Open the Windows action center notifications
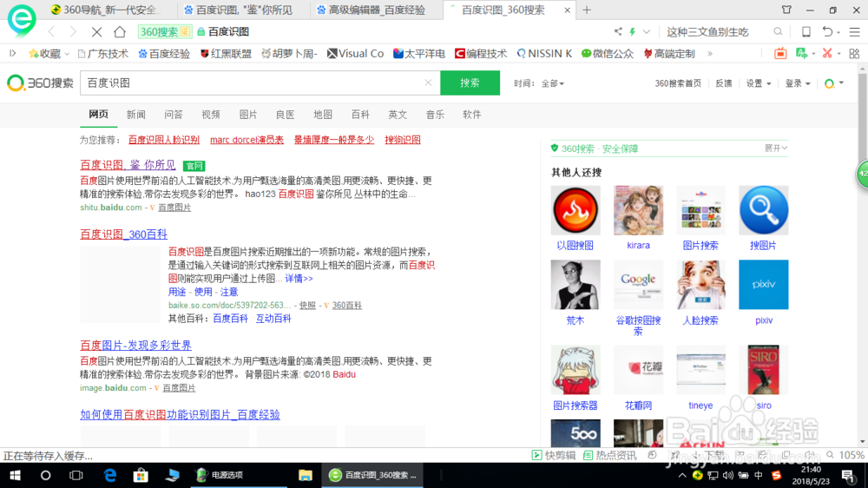This screenshot has width=868, height=488. 847,475
